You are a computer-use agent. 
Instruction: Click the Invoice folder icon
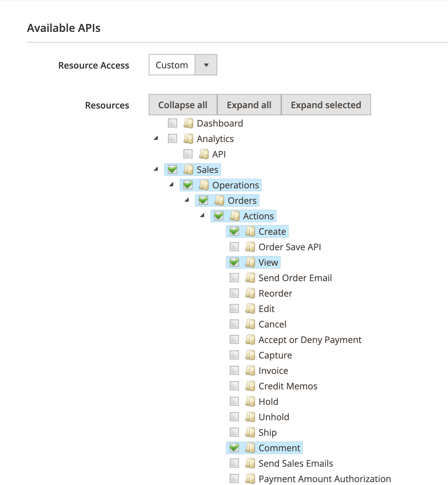click(x=250, y=370)
